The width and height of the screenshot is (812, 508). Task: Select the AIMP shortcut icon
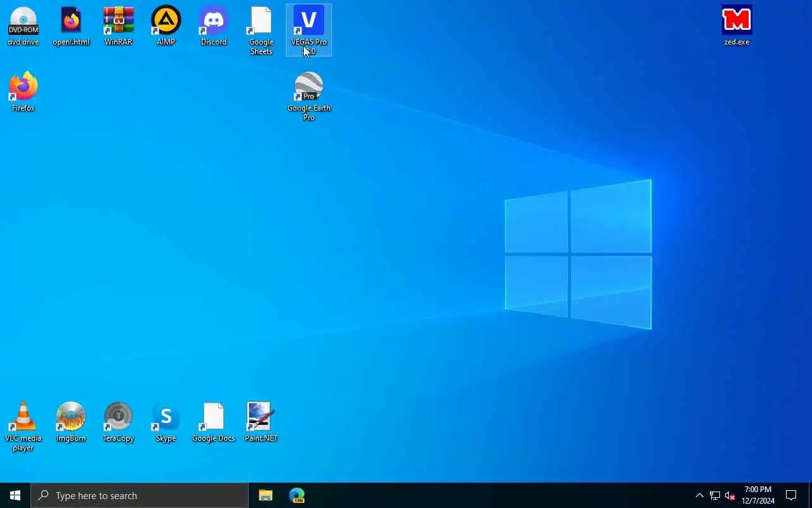[166, 27]
